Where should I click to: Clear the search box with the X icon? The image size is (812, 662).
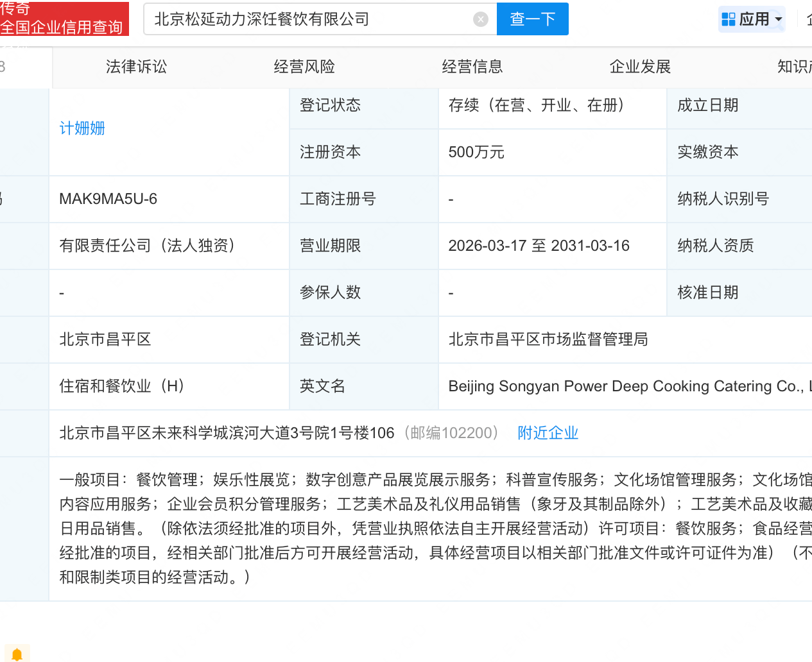pyautogui.click(x=480, y=19)
